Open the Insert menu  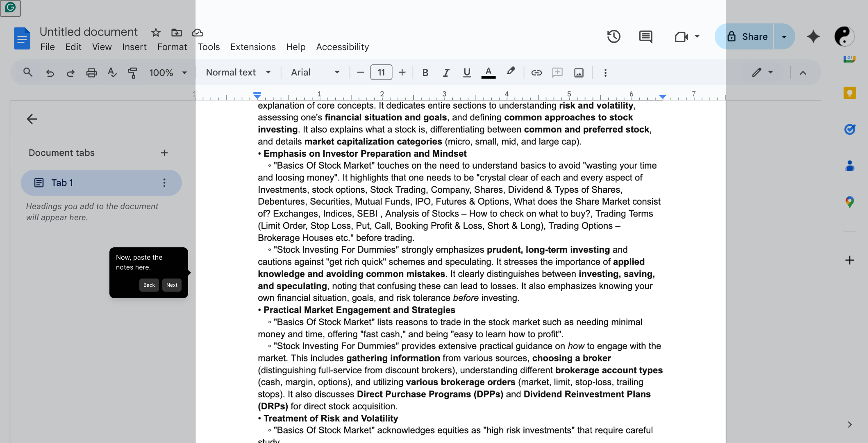click(134, 47)
